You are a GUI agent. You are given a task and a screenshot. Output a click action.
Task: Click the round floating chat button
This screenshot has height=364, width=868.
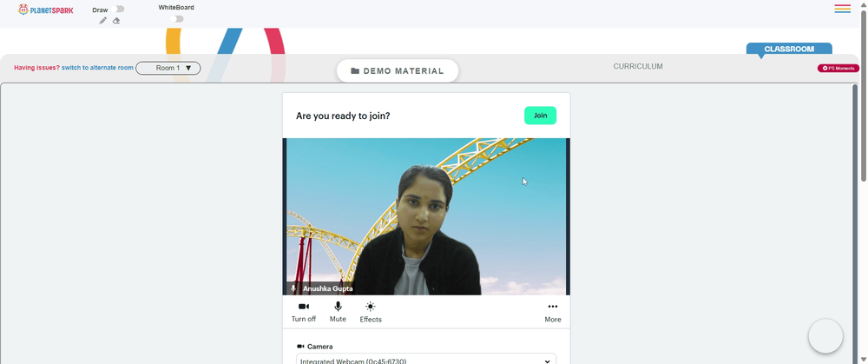[825, 335]
